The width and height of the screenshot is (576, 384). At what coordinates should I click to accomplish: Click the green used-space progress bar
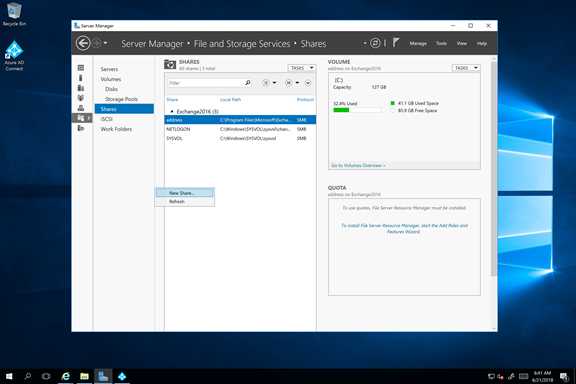pyautogui.click(x=341, y=110)
